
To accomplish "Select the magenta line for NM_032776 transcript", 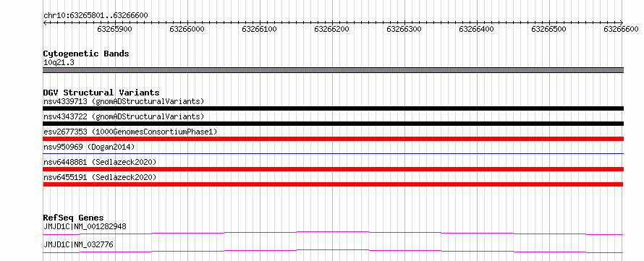I will pyautogui.click(x=333, y=251).
